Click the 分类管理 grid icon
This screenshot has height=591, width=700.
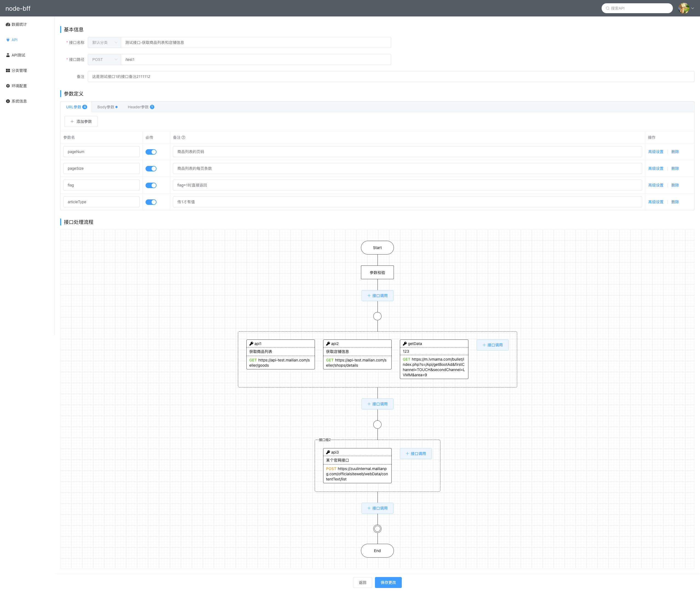click(8, 71)
